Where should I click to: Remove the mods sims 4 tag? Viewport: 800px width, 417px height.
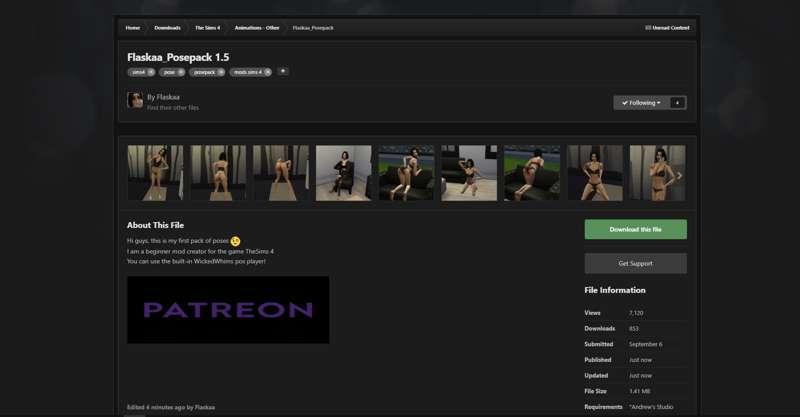click(268, 72)
